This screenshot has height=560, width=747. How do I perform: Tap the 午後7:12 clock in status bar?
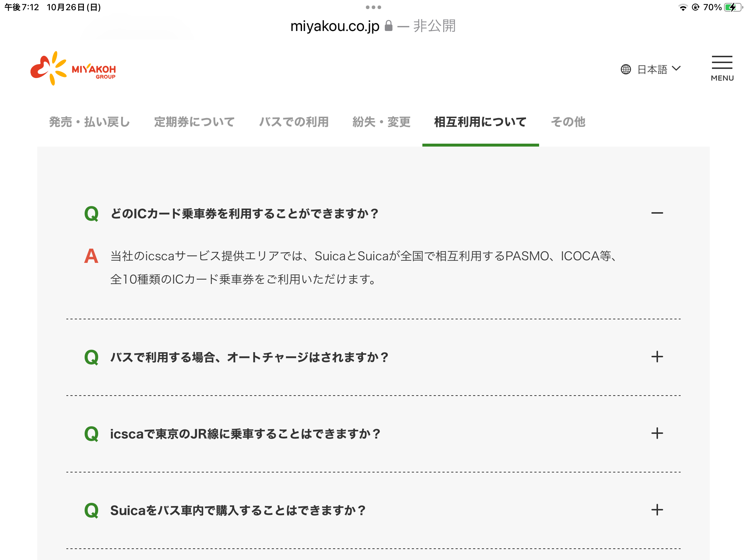22,7
